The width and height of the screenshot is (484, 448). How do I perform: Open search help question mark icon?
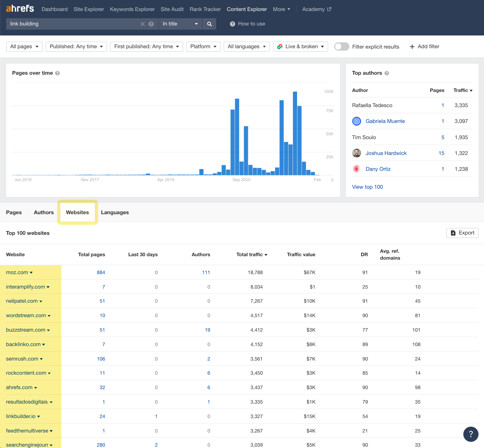pos(151,24)
